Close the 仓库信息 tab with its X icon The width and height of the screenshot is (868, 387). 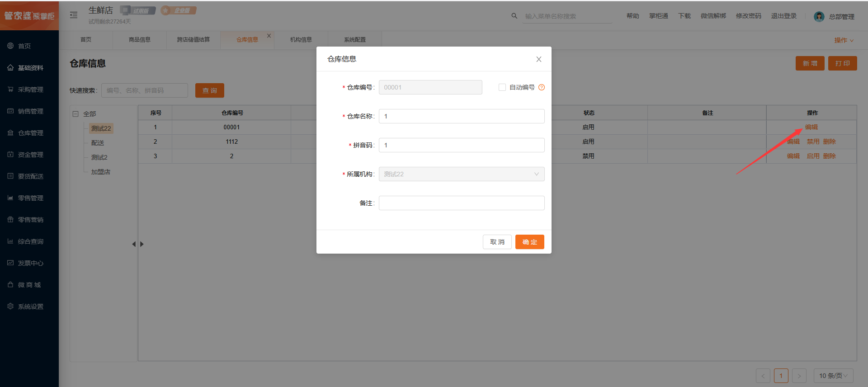tap(269, 36)
